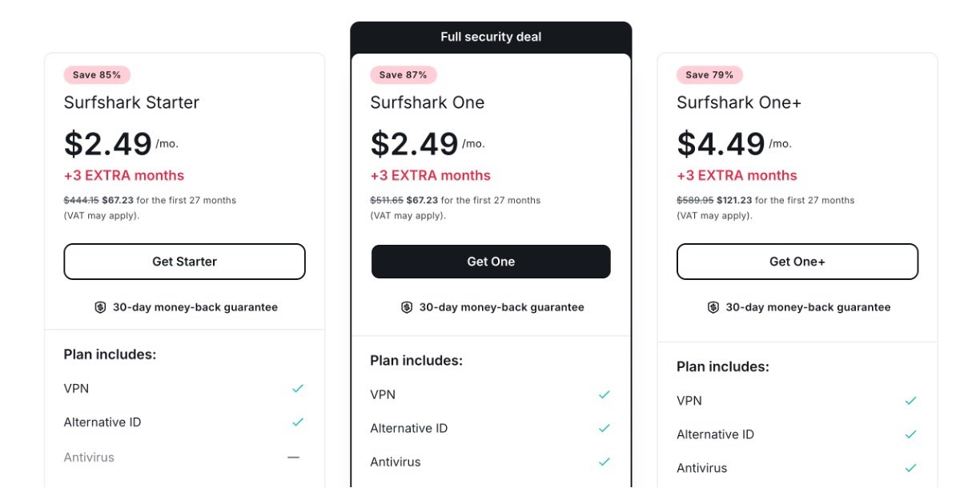Click the Full security deal banner
The width and height of the screenshot is (980, 488).
491,38
